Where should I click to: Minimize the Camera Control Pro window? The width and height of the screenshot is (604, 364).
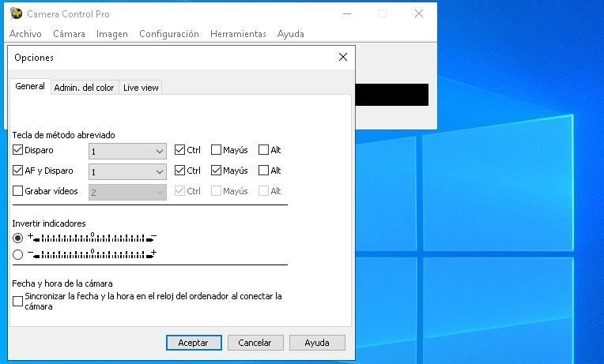coord(347,14)
